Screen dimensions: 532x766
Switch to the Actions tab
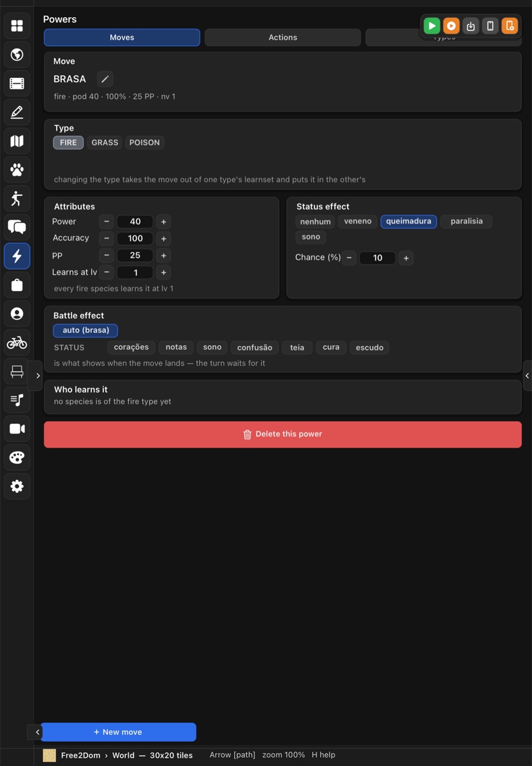pos(283,38)
